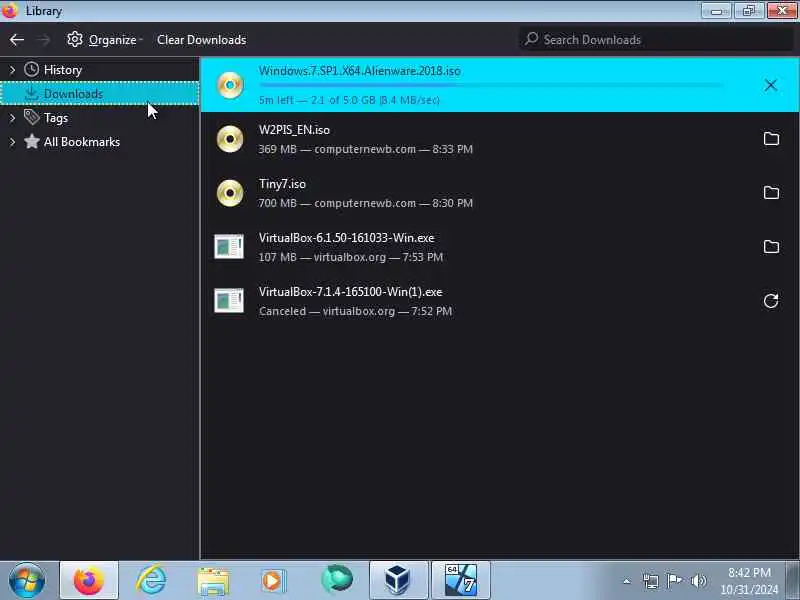Screen dimensions: 800x600
Task: Click the network tray icon
Action: [651, 581]
